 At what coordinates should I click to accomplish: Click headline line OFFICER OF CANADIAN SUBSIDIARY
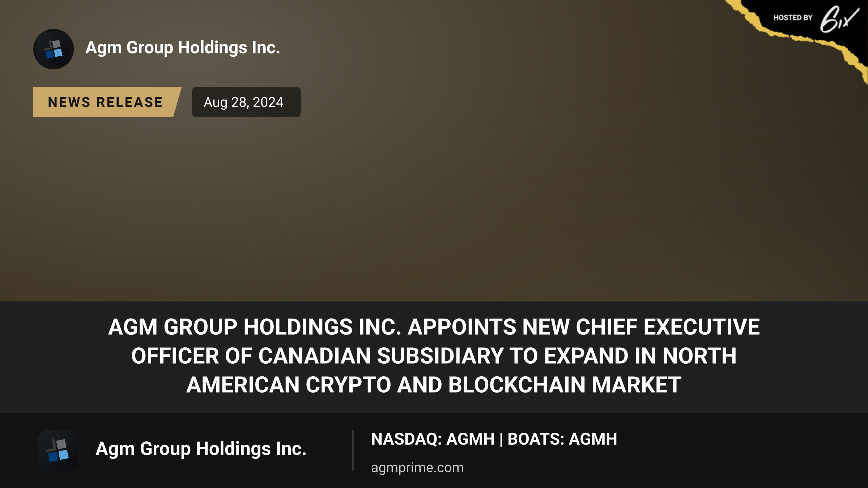pos(434,356)
